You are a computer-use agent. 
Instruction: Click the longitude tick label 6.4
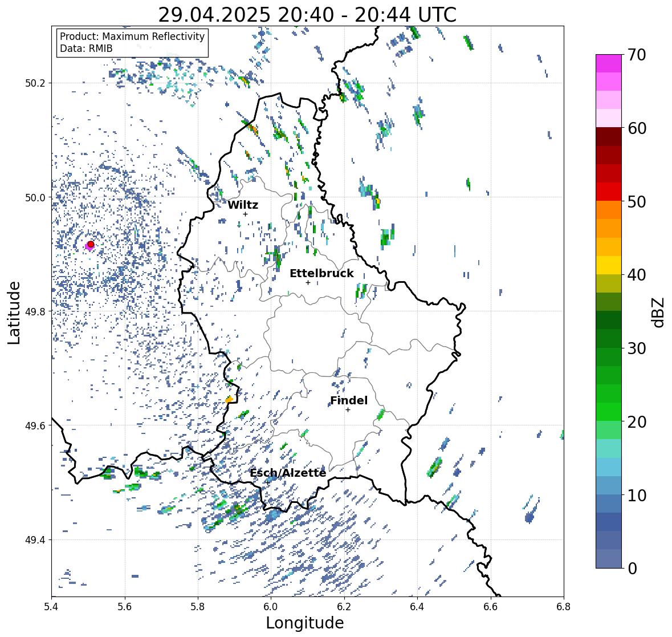(x=417, y=607)
